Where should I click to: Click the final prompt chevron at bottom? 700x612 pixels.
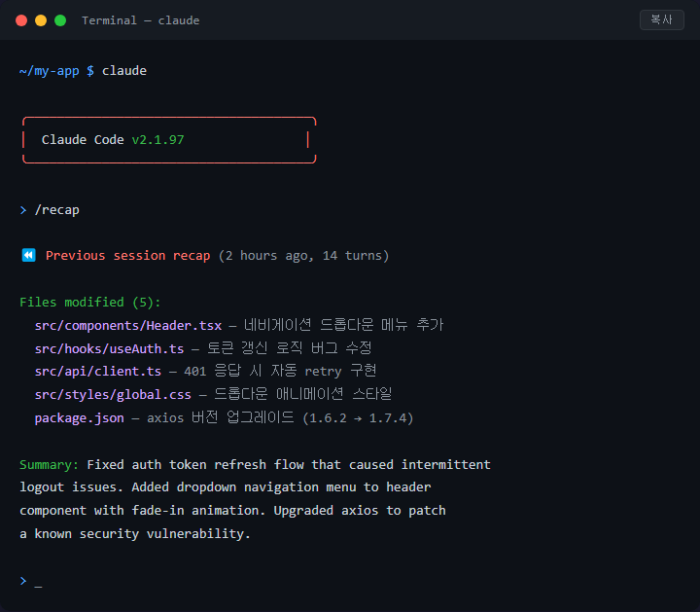tap(23, 581)
